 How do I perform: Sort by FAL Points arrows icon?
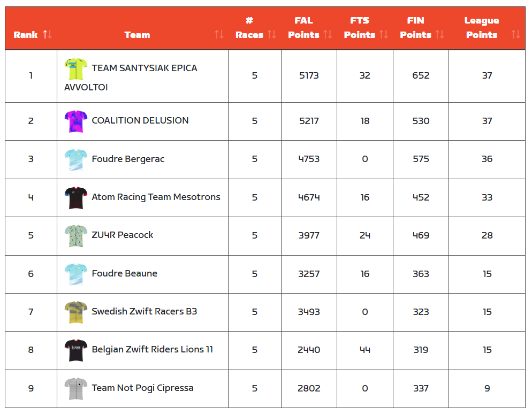pos(328,35)
